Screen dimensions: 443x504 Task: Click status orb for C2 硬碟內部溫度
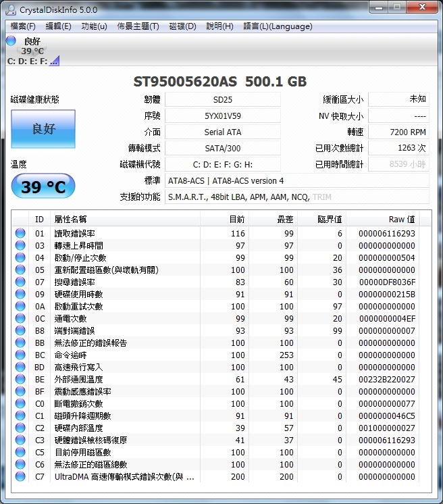20,428
